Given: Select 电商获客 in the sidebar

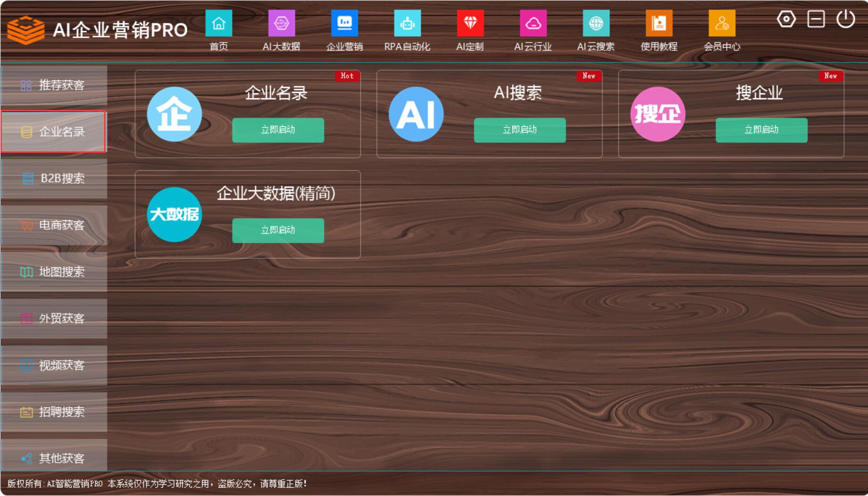Looking at the screenshot, I should point(54,225).
